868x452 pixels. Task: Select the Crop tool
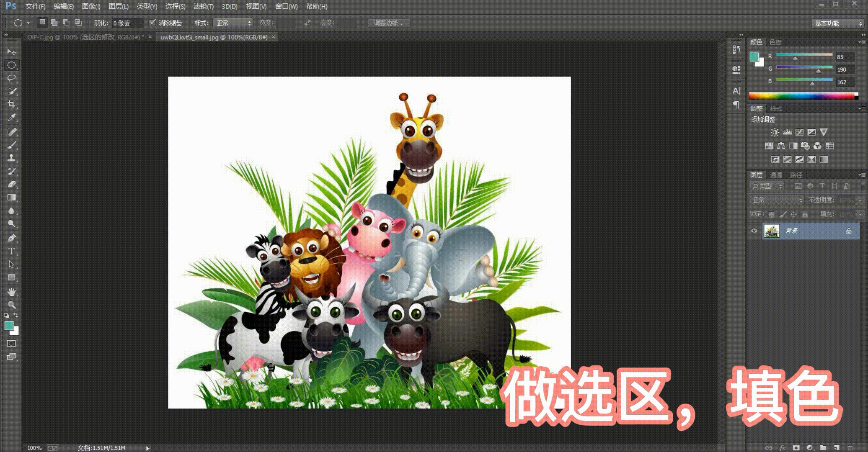[11, 104]
